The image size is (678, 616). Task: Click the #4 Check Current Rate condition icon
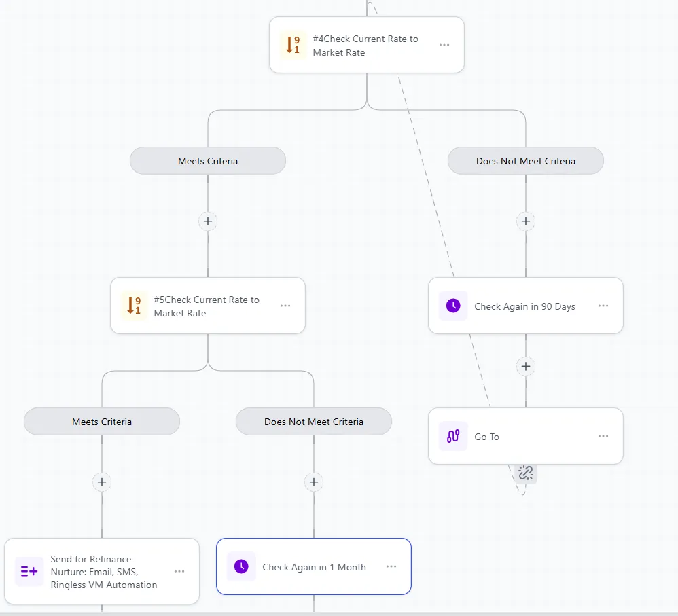[x=293, y=45]
